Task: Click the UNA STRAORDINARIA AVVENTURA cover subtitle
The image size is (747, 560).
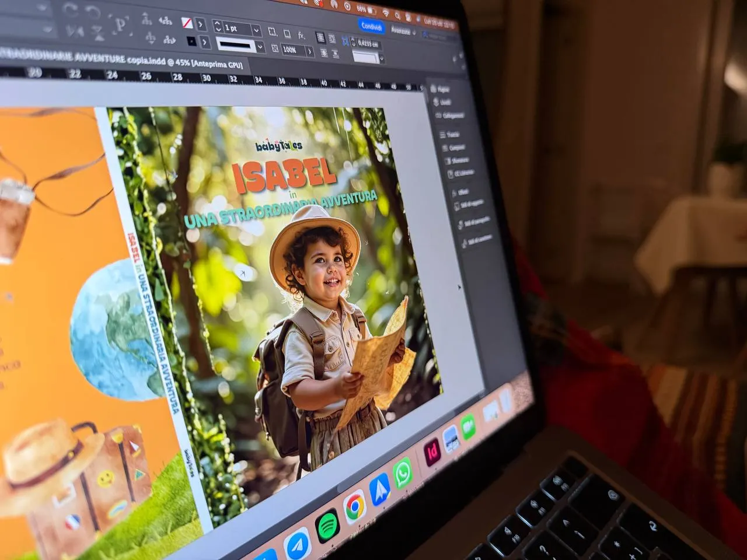Action: 281,208
